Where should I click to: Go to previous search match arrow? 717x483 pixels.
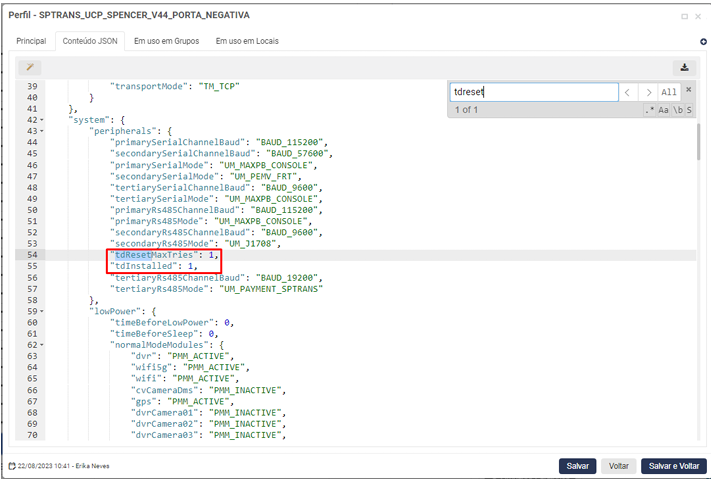[628, 92]
